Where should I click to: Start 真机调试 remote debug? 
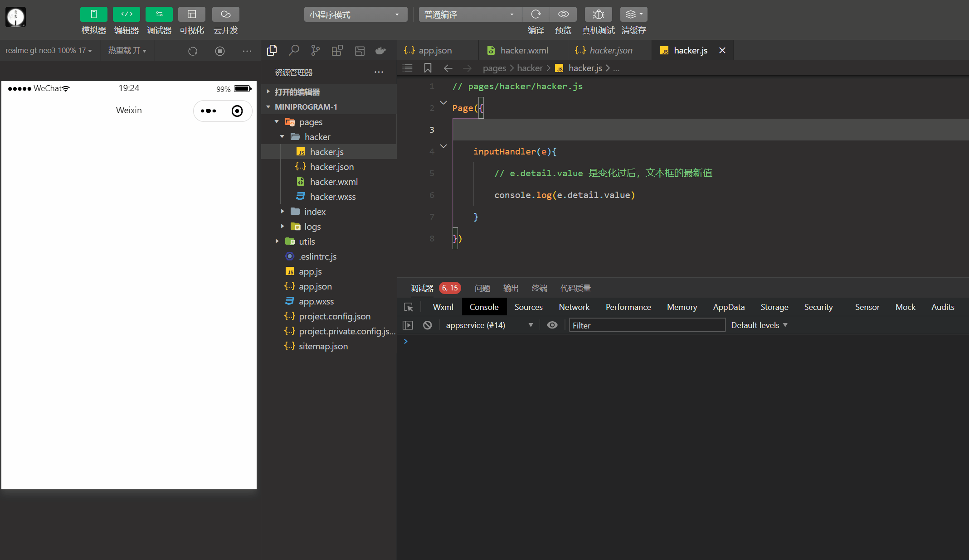(x=598, y=14)
